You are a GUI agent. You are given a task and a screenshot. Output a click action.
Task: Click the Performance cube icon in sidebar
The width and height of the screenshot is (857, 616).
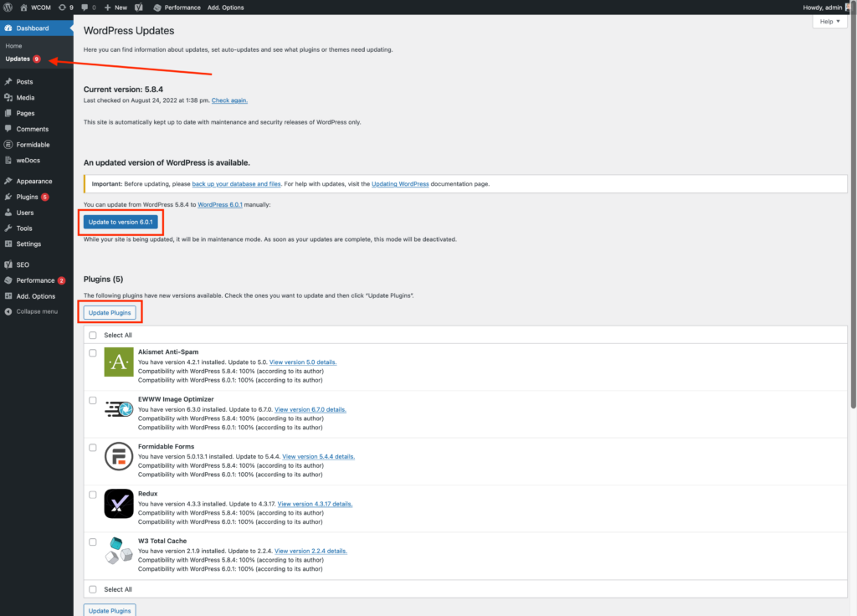coord(8,280)
